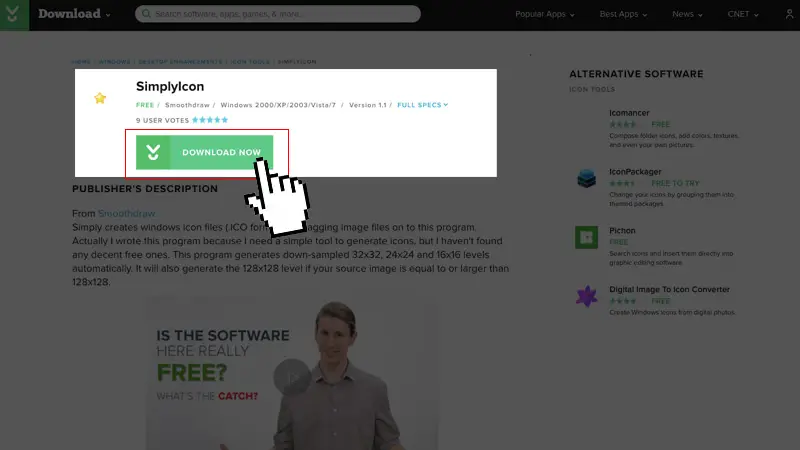
Task: Open the CNET menu
Action: coord(742,14)
